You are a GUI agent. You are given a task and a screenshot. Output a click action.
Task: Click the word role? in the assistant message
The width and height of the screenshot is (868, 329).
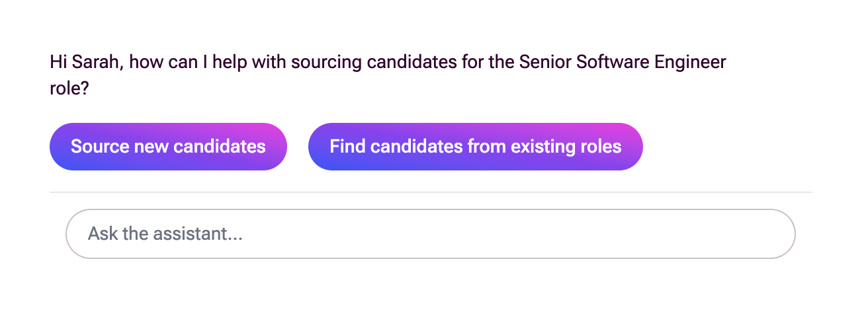pyautogui.click(x=69, y=89)
